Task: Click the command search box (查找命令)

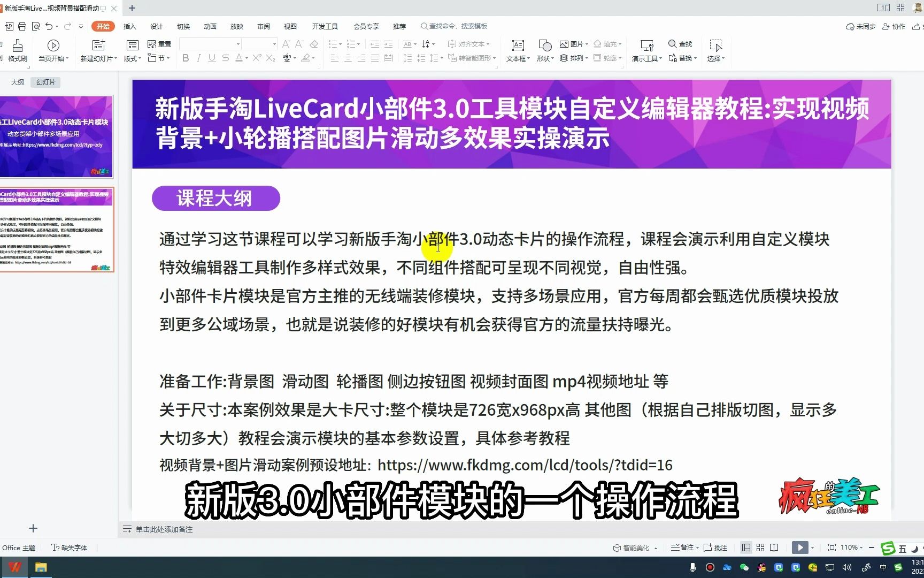Action: click(x=454, y=26)
